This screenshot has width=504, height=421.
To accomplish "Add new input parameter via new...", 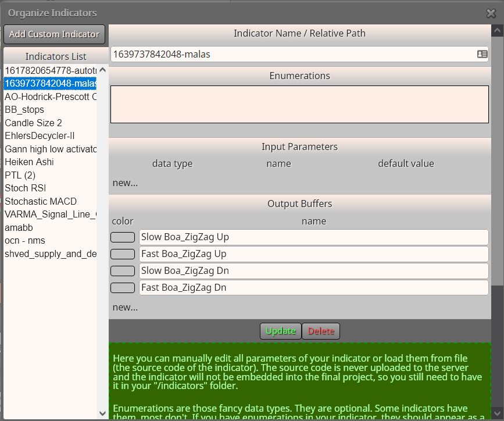I will (125, 183).
